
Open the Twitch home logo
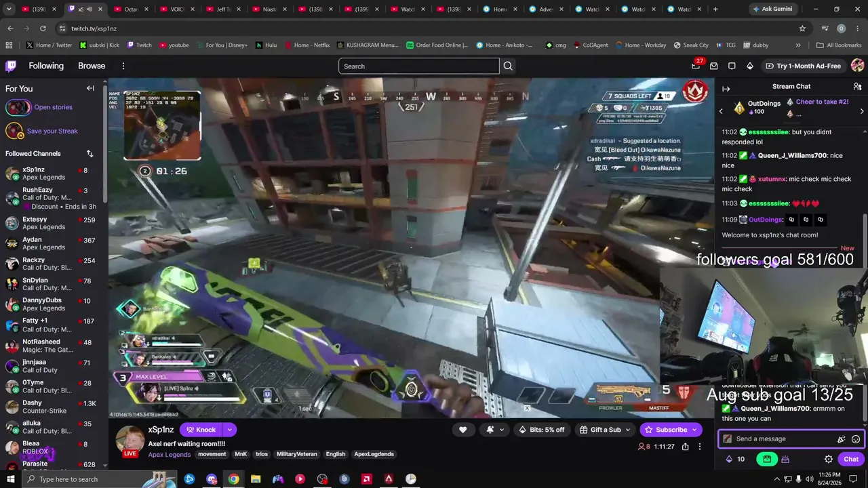pyautogui.click(x=11, y=66)
